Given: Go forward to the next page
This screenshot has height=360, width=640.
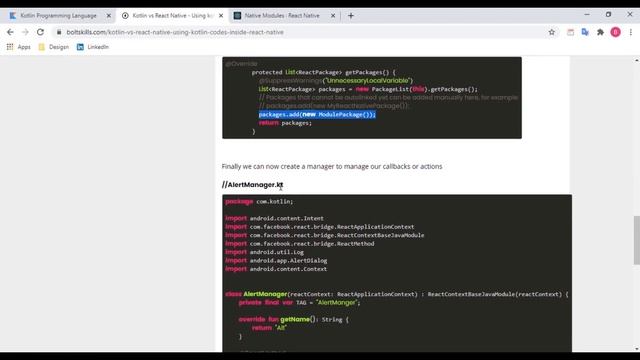Looking at the screenshot, I should (25, 32).
